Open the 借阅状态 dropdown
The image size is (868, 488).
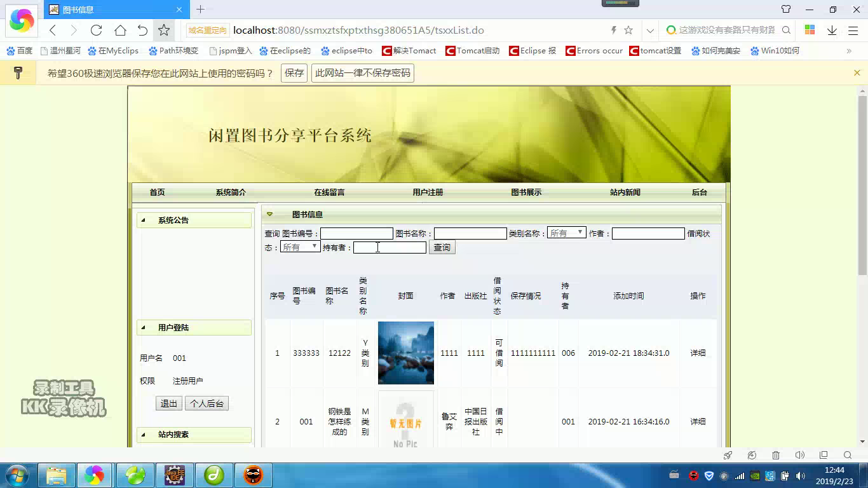300,247
